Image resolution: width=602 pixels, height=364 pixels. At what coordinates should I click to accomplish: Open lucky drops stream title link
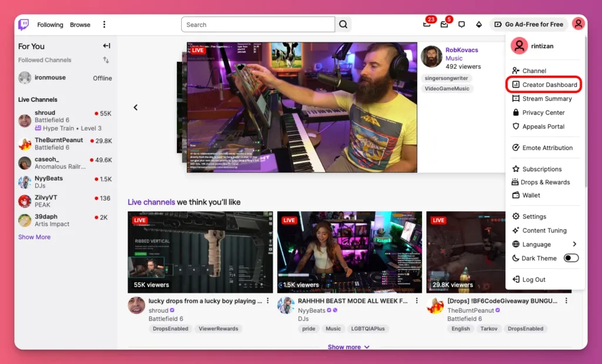tap(205, 301)
